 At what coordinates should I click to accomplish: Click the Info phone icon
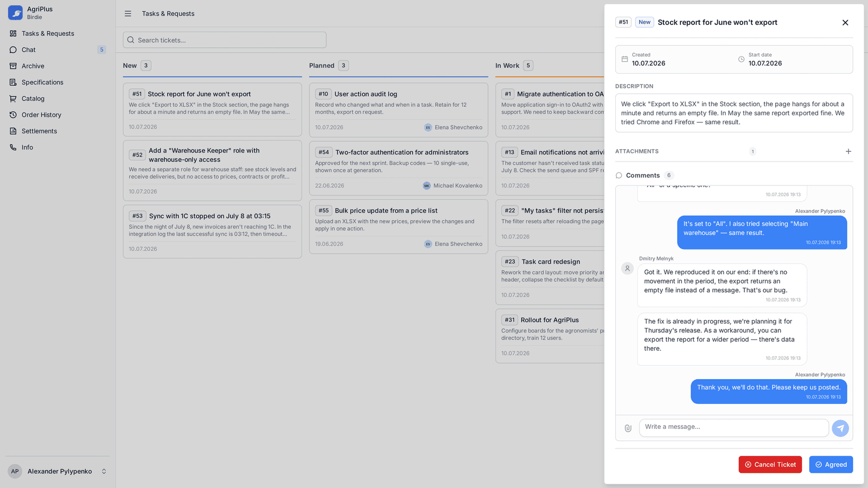13,147
